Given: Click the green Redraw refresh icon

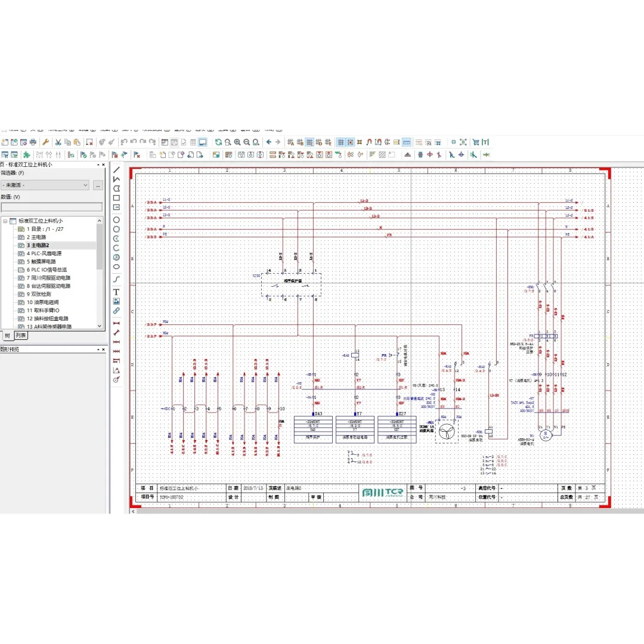Looking at the screenshot, I should 218,142.
